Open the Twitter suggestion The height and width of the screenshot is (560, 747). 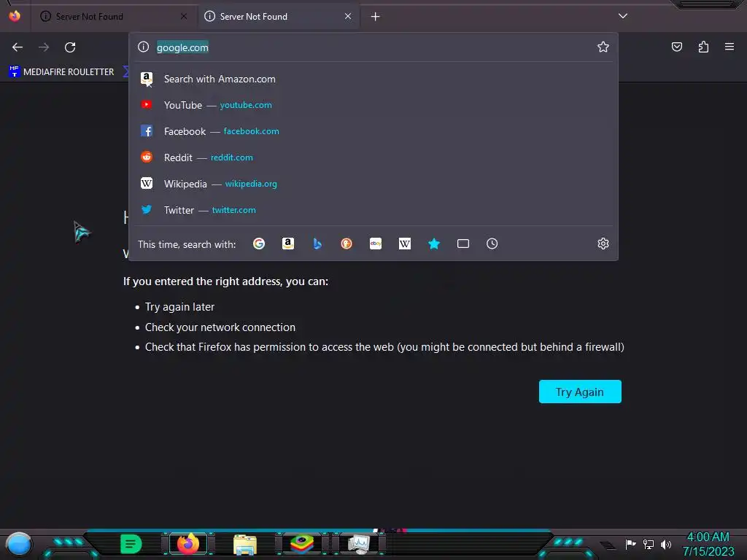373,210
